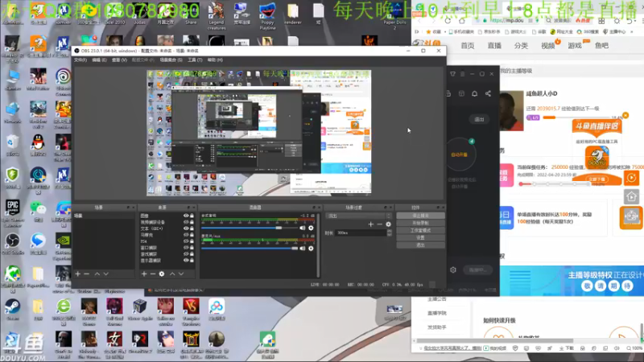Add a new scene in OBS scenes panel
The height and width of the screenshot is (362, 644).
(x=77, y=274)
